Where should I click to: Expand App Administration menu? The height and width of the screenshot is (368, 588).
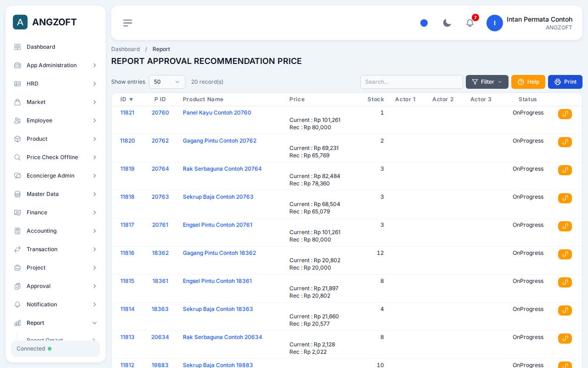[x=56, y=65]
